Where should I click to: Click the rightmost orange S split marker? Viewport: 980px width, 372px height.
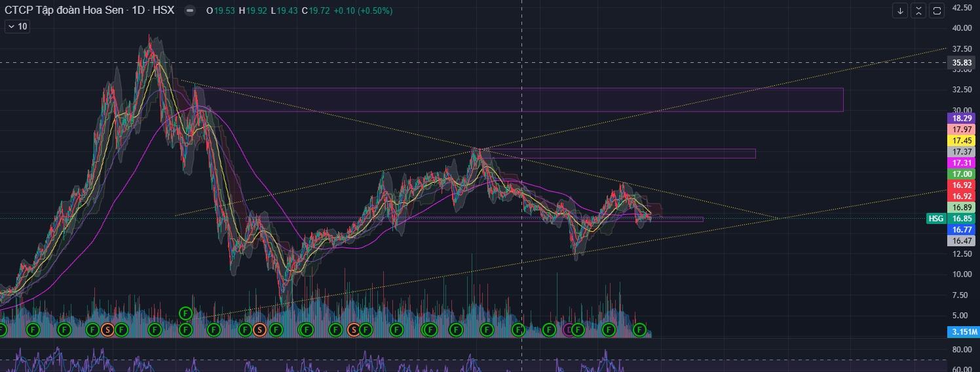click(354, 329)
